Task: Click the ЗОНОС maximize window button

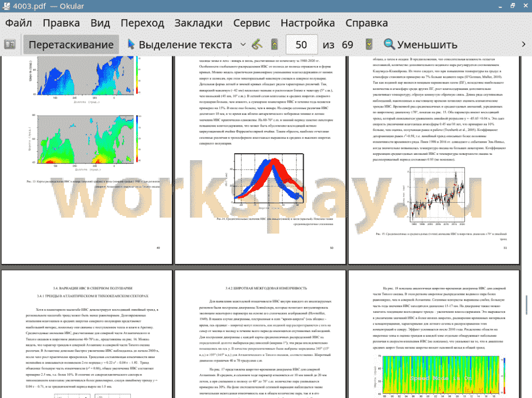Action: tap(513, 6)
